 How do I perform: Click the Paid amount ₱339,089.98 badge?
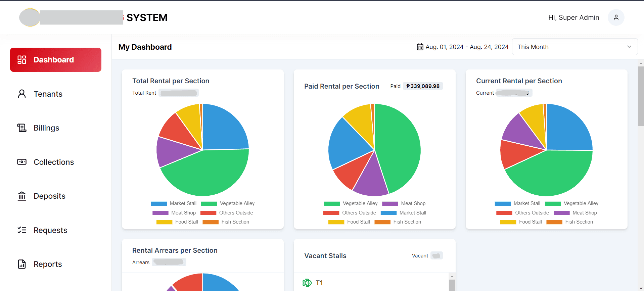(423, 86)
